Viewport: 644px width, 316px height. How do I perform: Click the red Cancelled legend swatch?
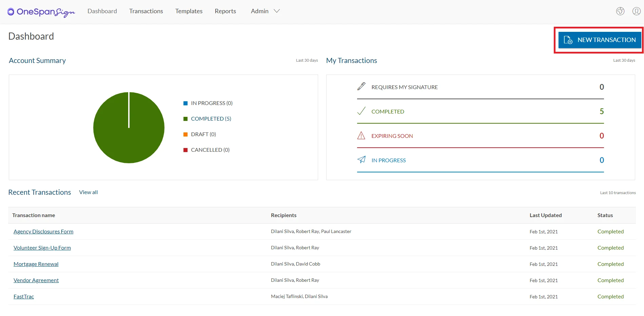pyautogui.click(x=186, y=150)
